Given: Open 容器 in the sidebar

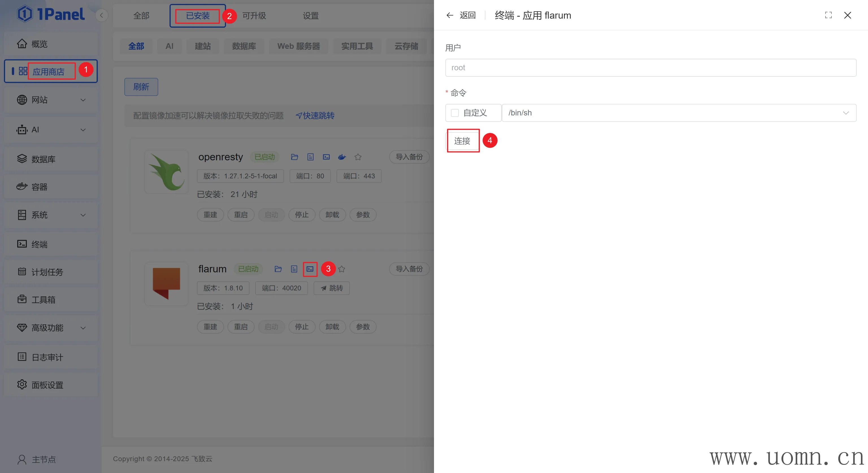Looking at the screenshot, I should 40,187.
